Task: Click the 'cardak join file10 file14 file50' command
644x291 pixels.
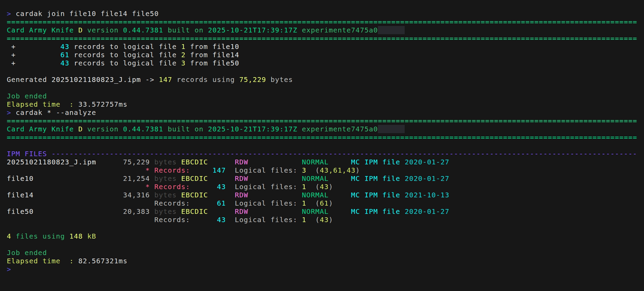Action: 87,14
